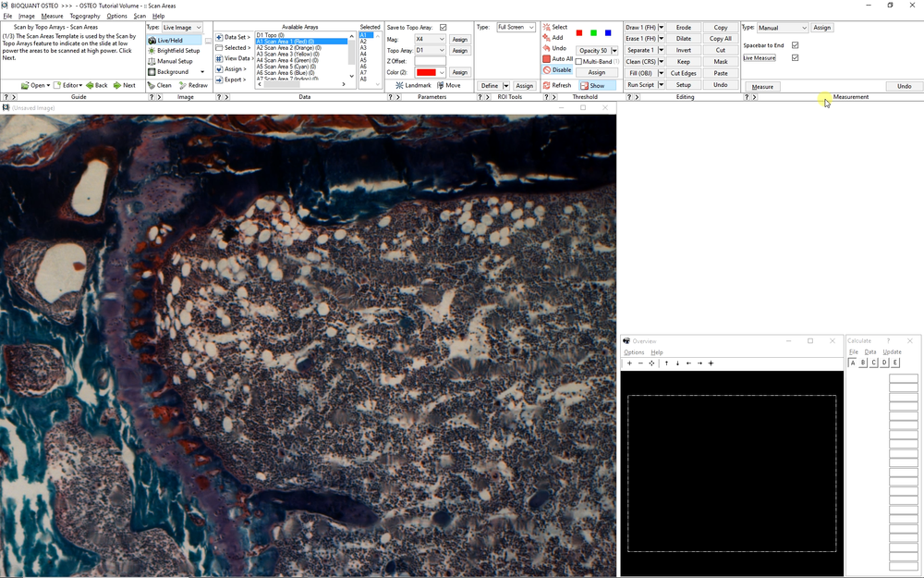924x578 pixels.
Task: Activate the Move tool in ROI Tools
Action: pos(450,84)
